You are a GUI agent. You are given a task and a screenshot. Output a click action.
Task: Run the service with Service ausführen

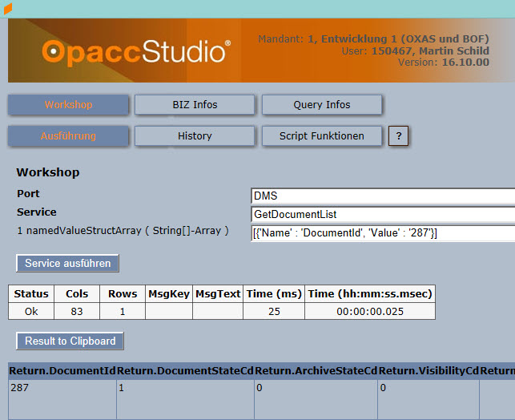(67, 263)
